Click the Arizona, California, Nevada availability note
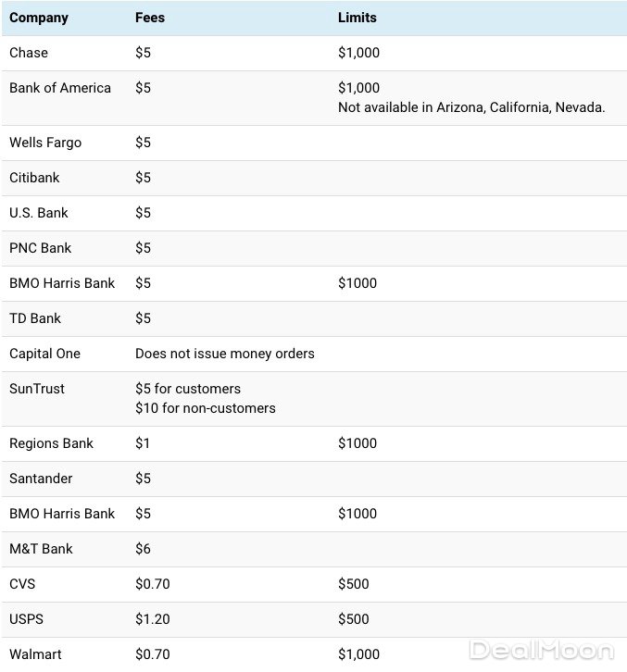The height and width of the screenshot is (672, 627). tap(471, 107)
